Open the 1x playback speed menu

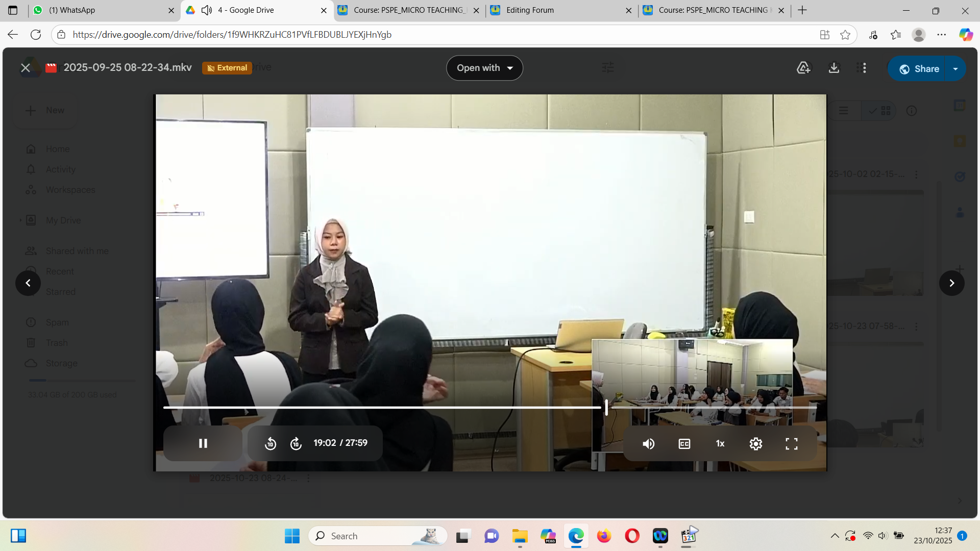720,444
